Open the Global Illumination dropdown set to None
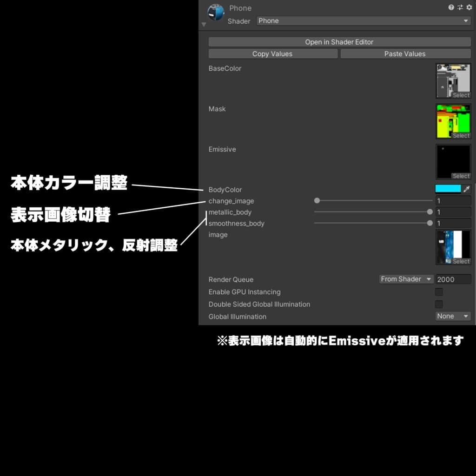 (452, 316)
